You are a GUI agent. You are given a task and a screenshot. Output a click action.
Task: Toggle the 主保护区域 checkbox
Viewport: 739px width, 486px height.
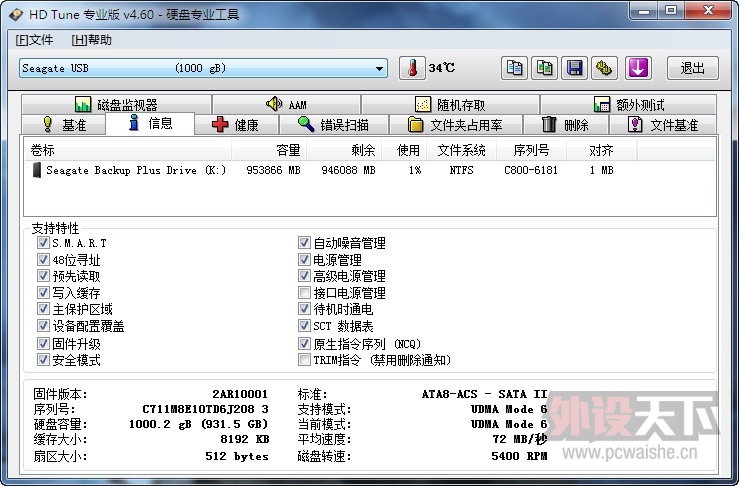(43, 309)
